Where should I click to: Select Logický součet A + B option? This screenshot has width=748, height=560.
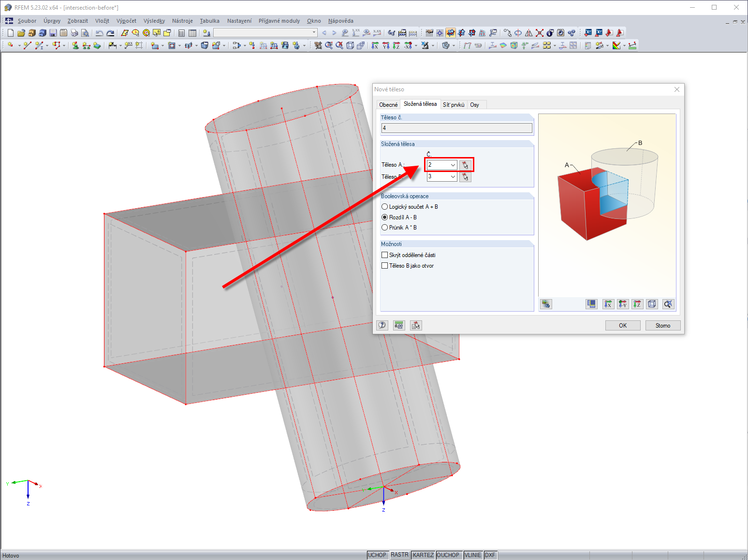410,207
